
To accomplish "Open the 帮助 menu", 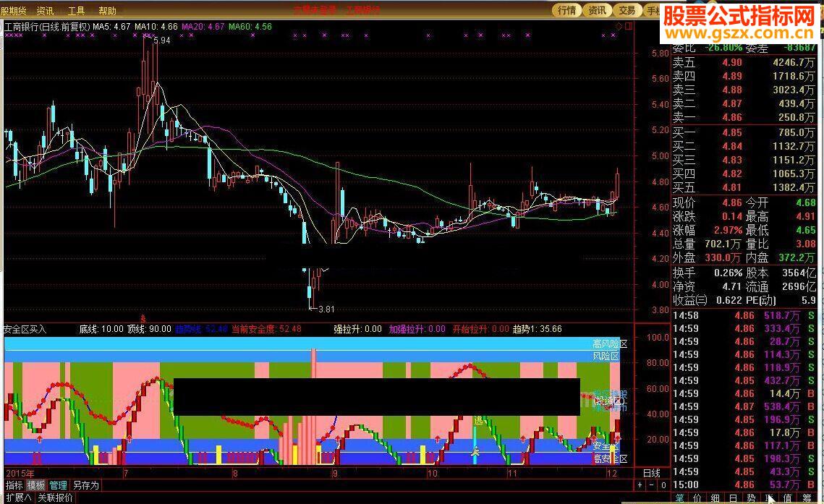I will (107, 11).
